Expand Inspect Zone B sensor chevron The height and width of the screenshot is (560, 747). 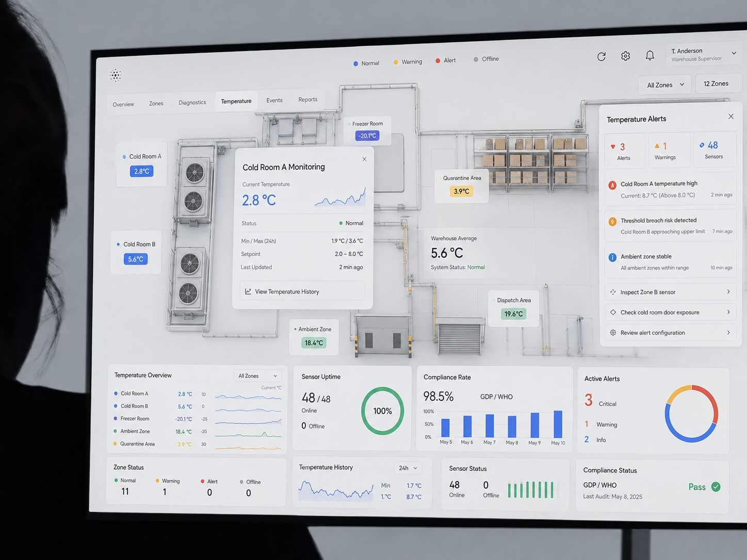click(728, 292)
